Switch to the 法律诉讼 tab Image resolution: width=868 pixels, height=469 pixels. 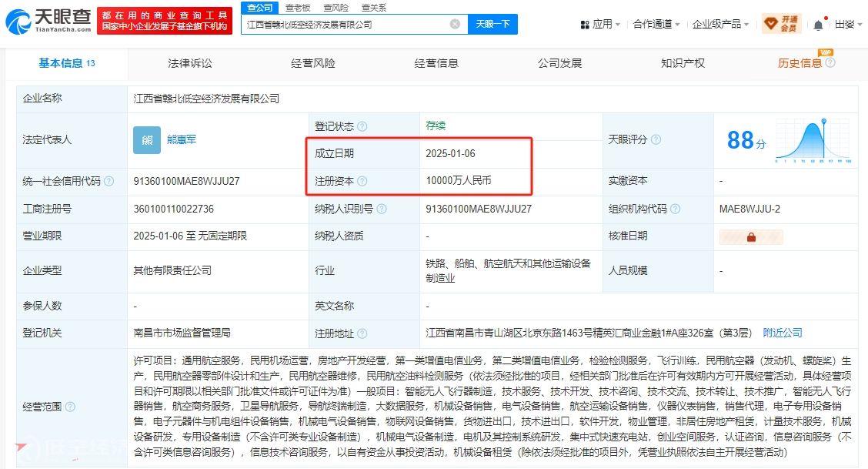(190, 63)
